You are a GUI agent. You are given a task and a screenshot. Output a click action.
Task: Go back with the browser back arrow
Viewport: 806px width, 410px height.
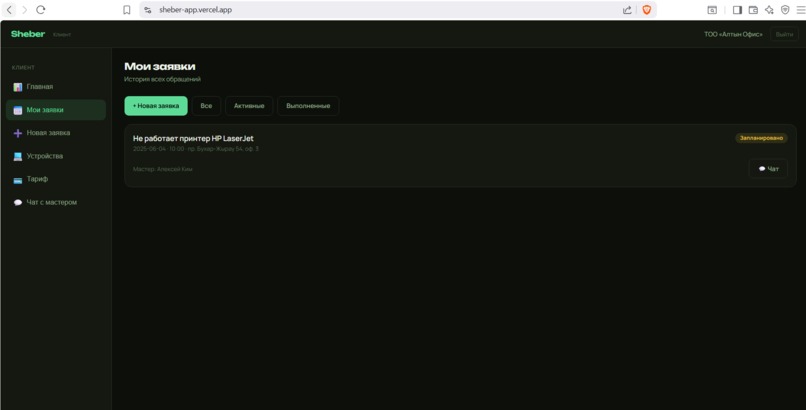(9, 10)
